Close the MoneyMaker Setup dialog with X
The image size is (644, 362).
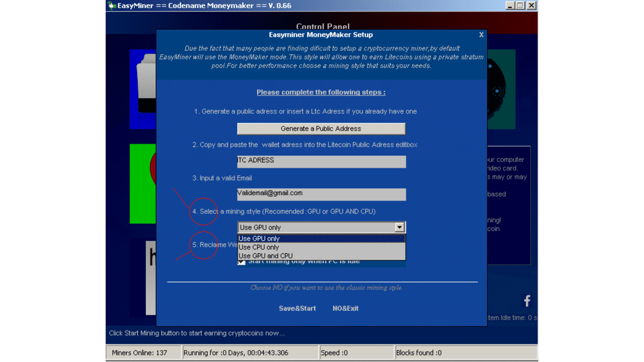tap(481, 35)
